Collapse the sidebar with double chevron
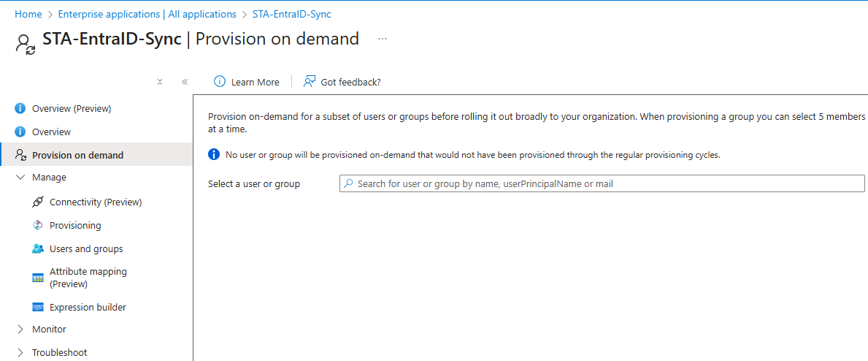Viewport: 868px width, 361px height. click(185, 82)
